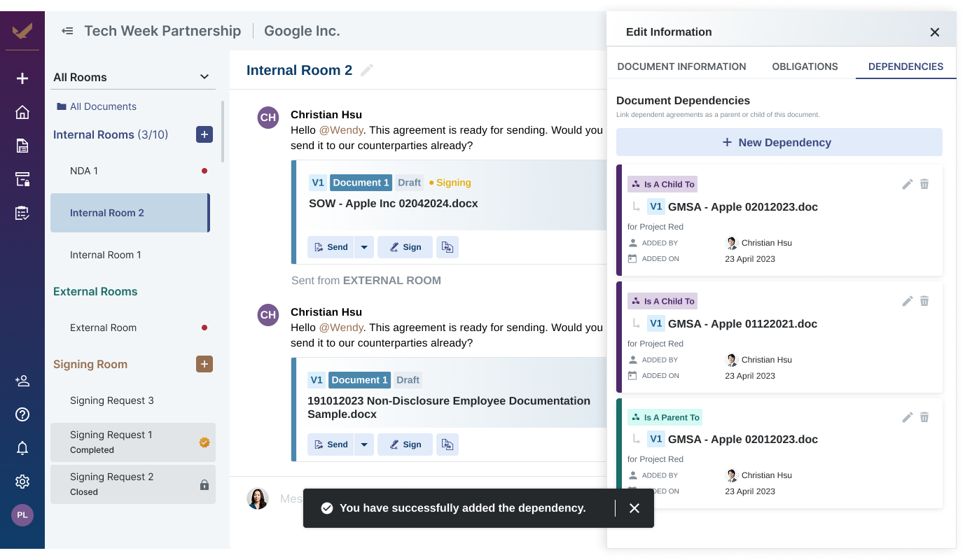Viewport: 965px width, 560px height.
Task: Click the New Dependency button
Action: coord(779,142)
